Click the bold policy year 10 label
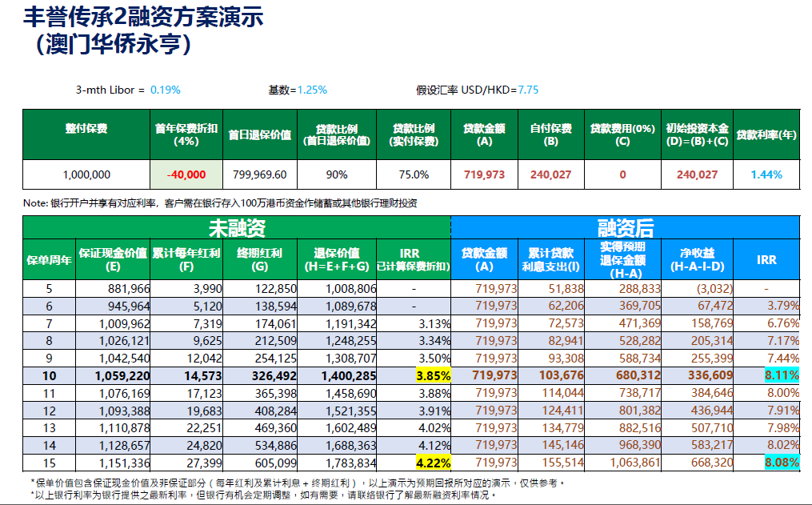Screen dimensions: 812x505 coord(49,376)
